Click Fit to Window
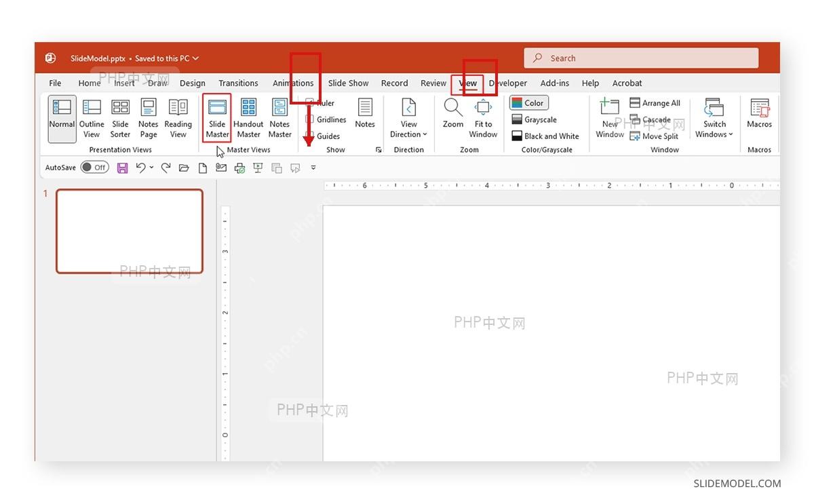 click(483, 118)
